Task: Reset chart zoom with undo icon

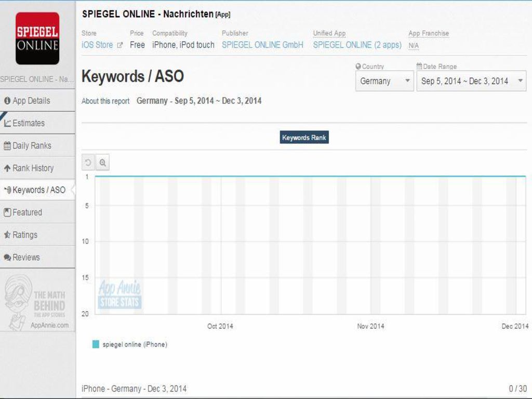Action: tap(88, 163)
